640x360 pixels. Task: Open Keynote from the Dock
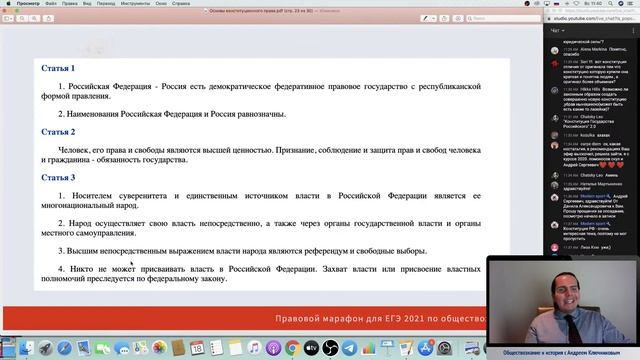point(387,348)
